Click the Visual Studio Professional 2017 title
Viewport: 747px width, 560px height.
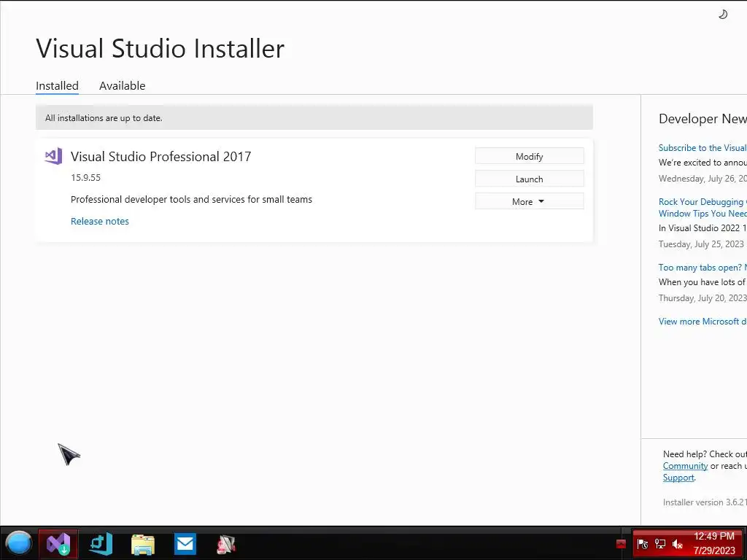pyautogui.click(x=161, y=157)
